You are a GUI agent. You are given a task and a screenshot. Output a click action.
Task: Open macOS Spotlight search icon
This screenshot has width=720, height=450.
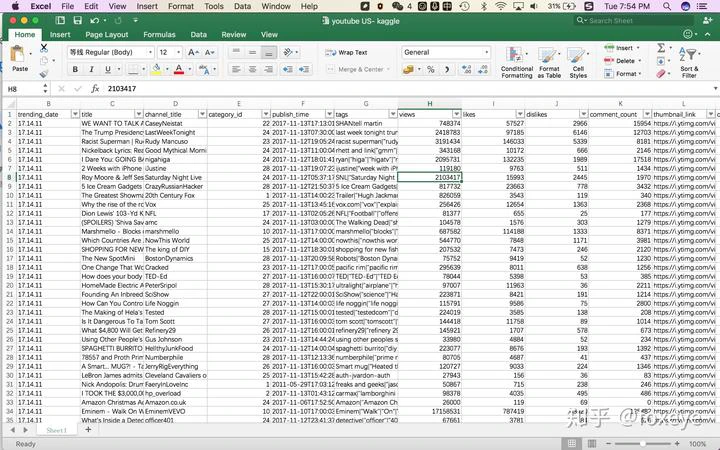(667, 6)
